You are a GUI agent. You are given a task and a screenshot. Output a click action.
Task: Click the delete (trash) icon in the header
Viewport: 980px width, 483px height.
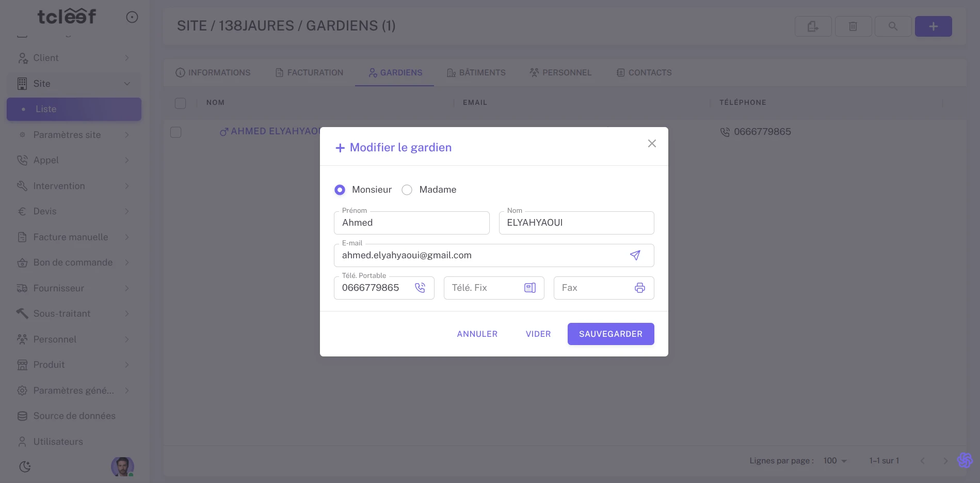click(853, 26)
